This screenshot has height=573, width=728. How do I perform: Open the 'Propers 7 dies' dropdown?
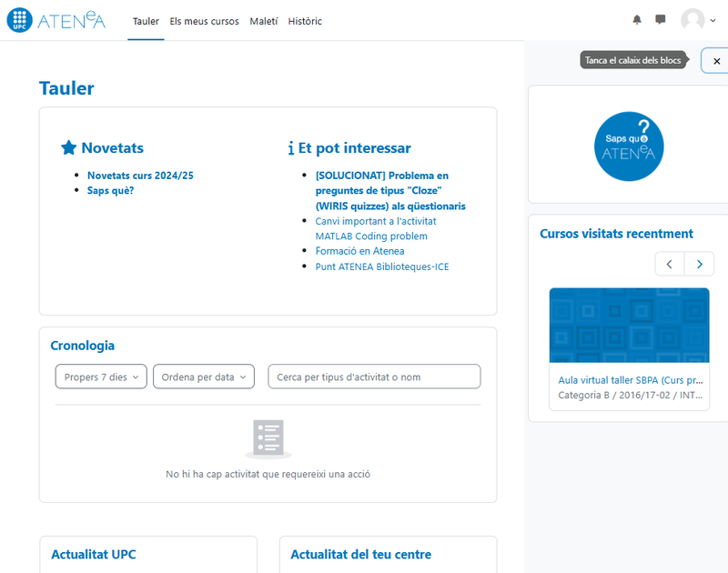pos(101,377)
